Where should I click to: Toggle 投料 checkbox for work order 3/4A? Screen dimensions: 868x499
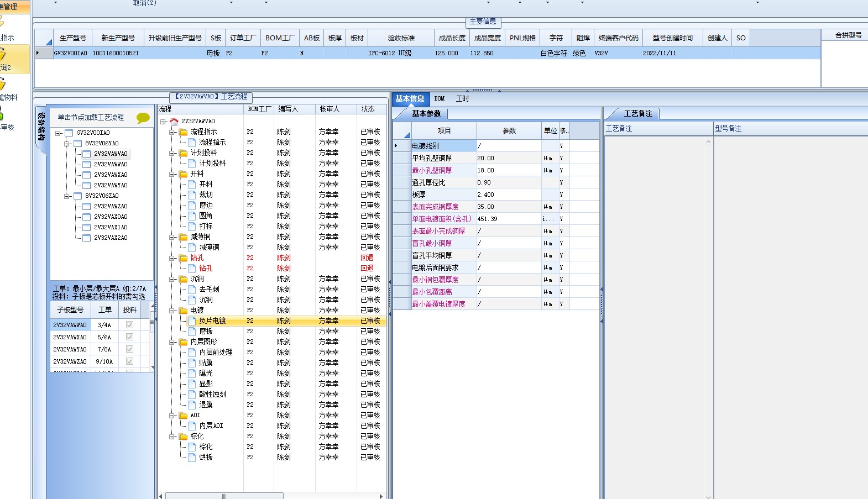pos(129,325)
